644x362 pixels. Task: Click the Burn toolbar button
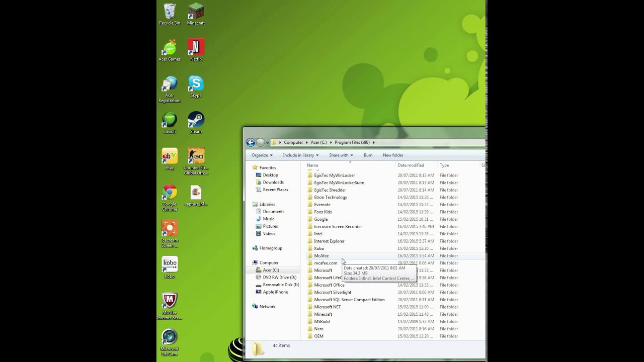(368, 155)
